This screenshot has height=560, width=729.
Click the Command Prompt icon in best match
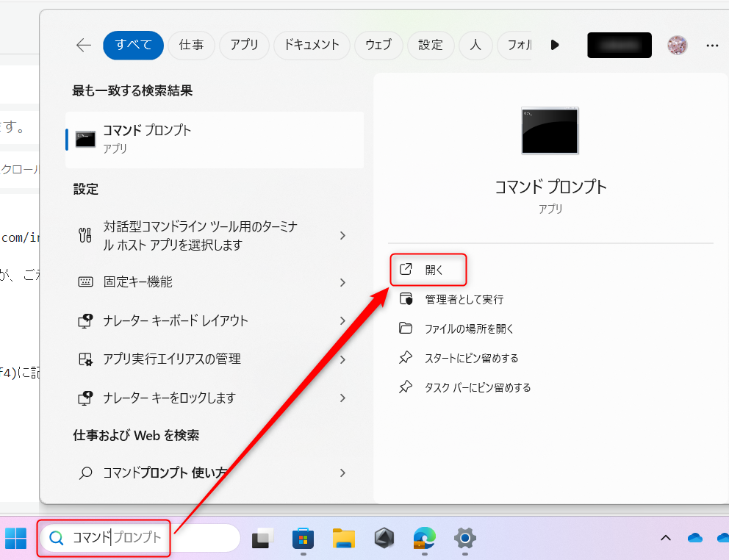[85, 140]
